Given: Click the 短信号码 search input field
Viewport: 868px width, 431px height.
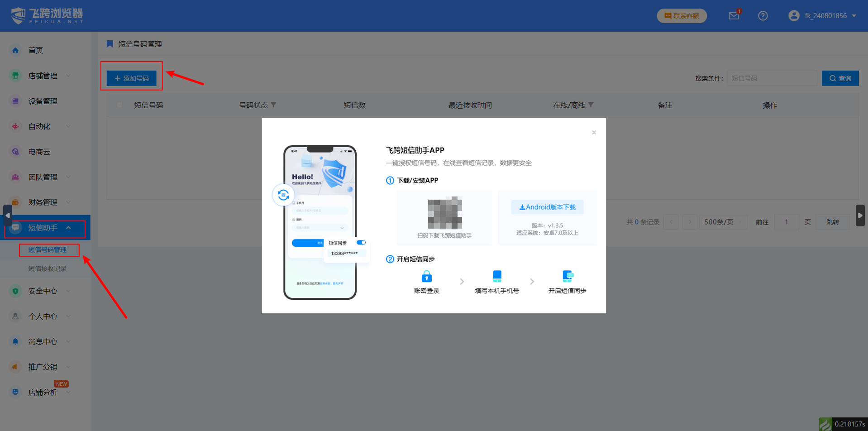Looking at the screenshot, I should (771, 78).
